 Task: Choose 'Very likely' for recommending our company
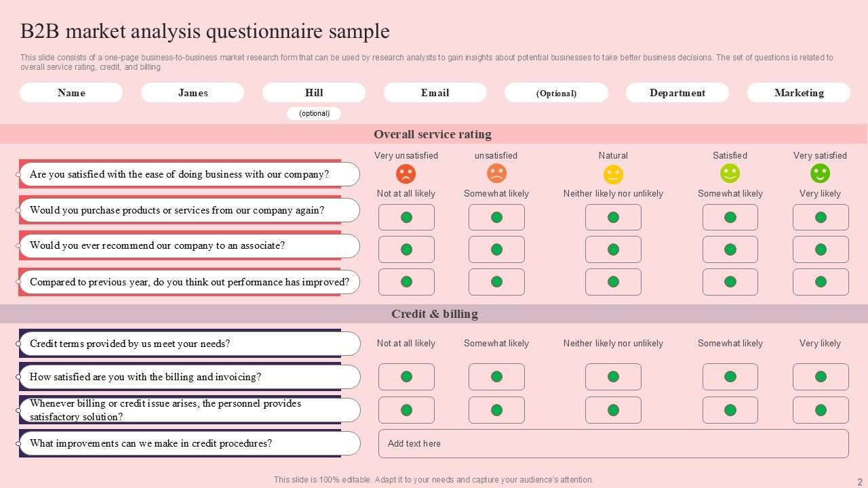point(821,249)
